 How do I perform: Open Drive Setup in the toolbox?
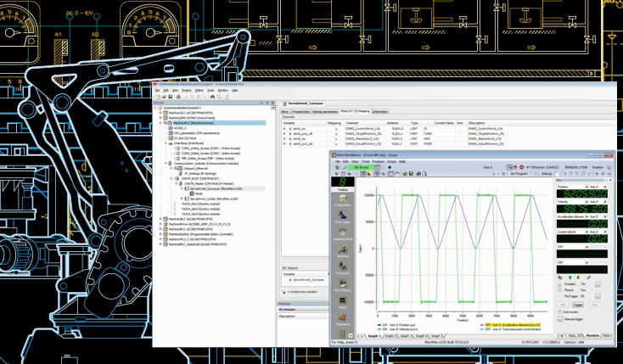pyautogui.click(x=342, y=217)
